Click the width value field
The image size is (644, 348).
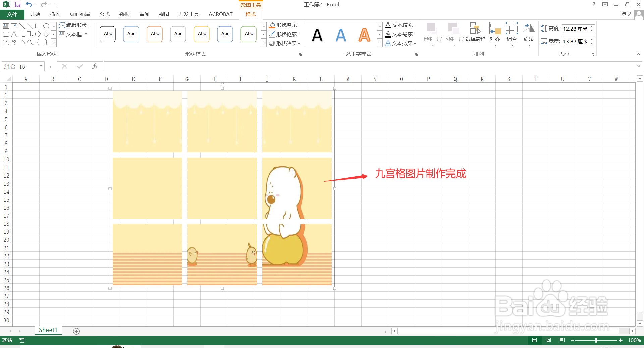coord(576,41)
